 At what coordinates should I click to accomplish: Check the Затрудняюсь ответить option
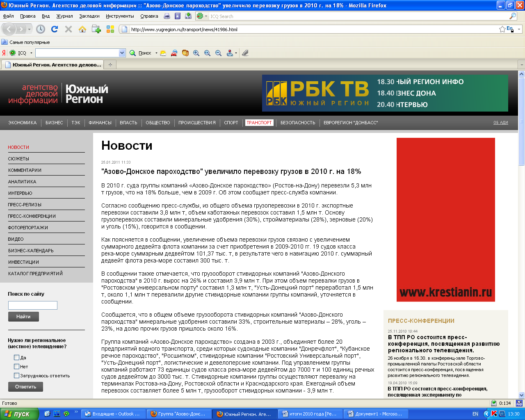[x=17, y=376]
